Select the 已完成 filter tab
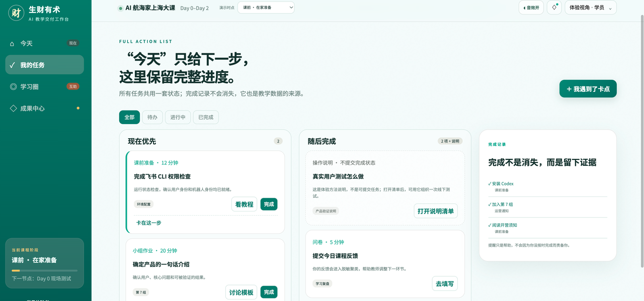Image resolution: width=644 pixels, height=301 pixels. (x=206, y=117)
